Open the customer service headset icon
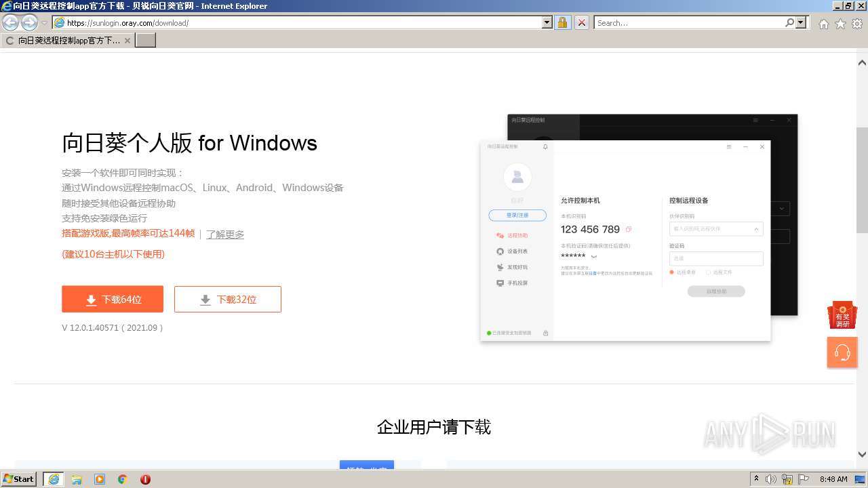The height and width of the screenshot is (488, 868). click(842, 352)
